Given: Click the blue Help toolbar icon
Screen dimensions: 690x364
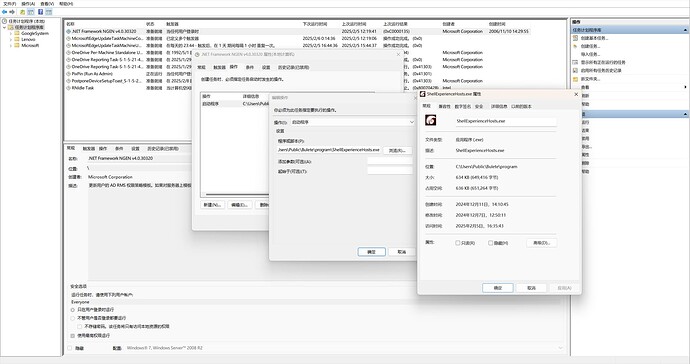Looking at the screenshot, I should pyautogui.click(x=40, y=12).
